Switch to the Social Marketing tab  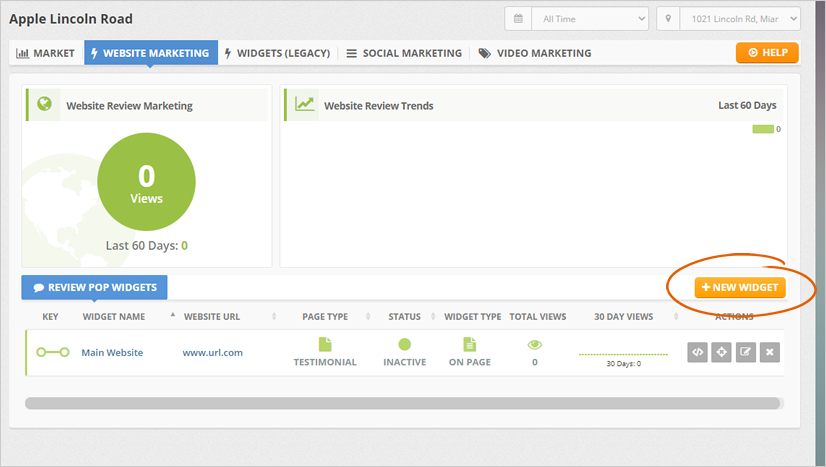click(404, 53)
